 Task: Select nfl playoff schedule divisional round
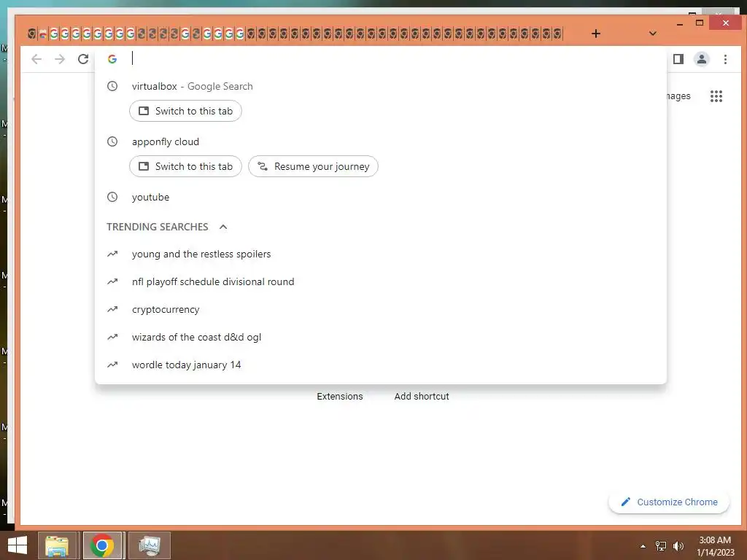[x=381, y=281]
